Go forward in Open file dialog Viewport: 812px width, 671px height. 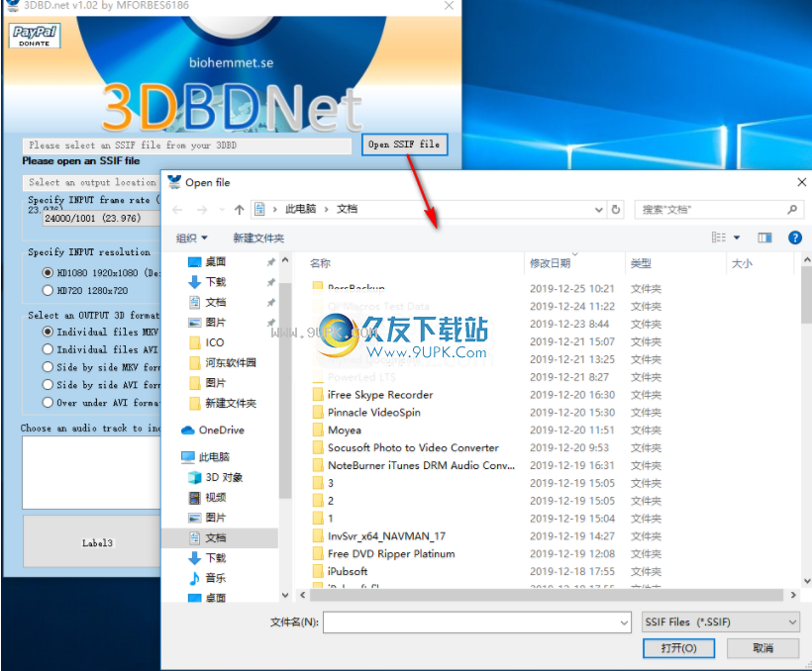point(202,210)
